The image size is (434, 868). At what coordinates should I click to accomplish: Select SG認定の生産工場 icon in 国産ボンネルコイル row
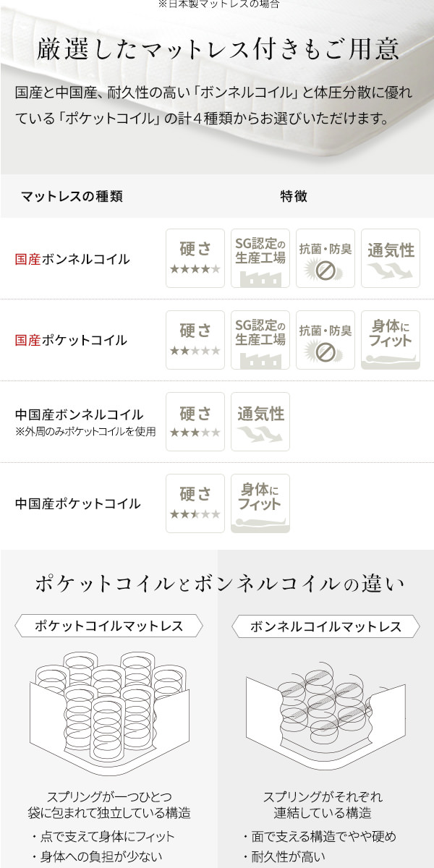click(260, 258)
